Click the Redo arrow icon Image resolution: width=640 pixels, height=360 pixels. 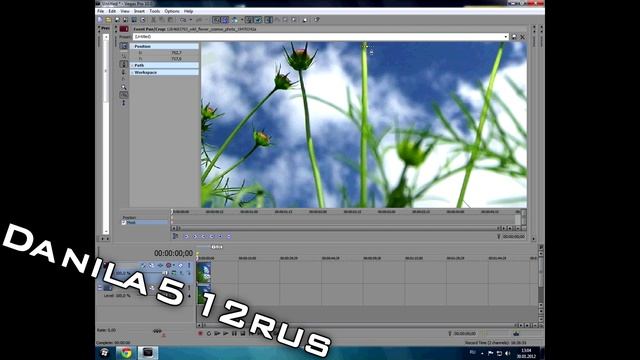point(199,20)
